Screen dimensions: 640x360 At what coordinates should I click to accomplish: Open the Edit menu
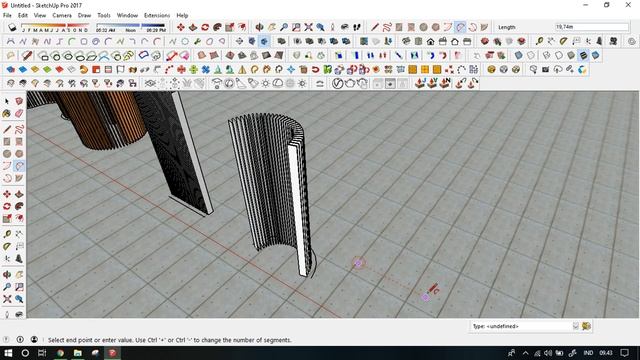coord(23,15)
